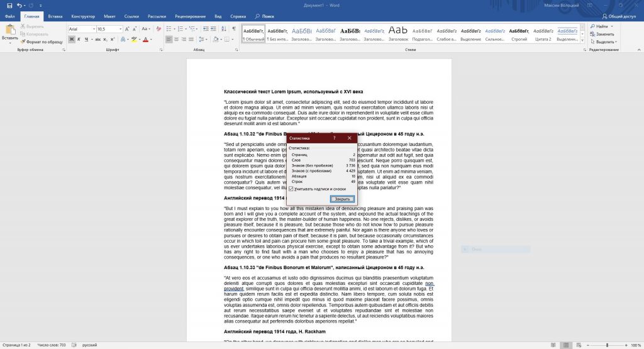Switch to the Макет tab
The width and height of the screenshot is (644, 349).
pyautogui.click(x=109, y=16)
